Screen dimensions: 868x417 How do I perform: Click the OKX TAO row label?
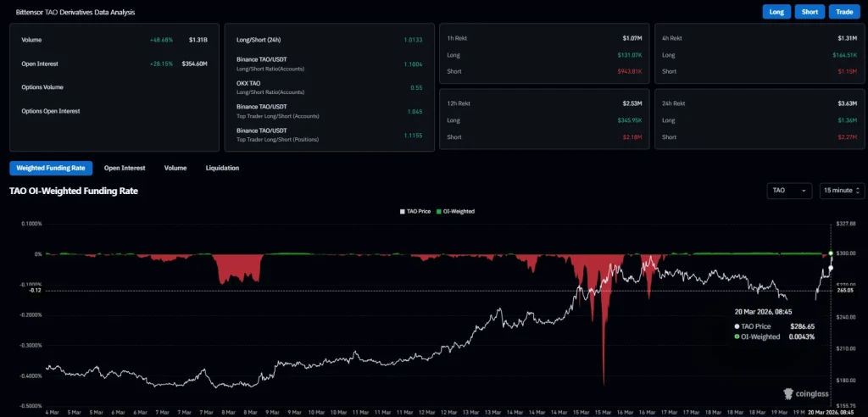point(248,83)
